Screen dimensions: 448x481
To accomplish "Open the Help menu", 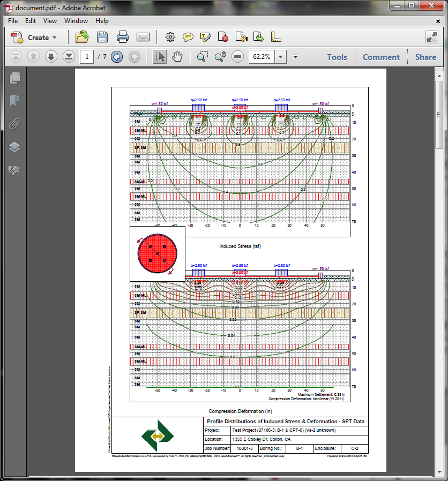I will point(102,21).
